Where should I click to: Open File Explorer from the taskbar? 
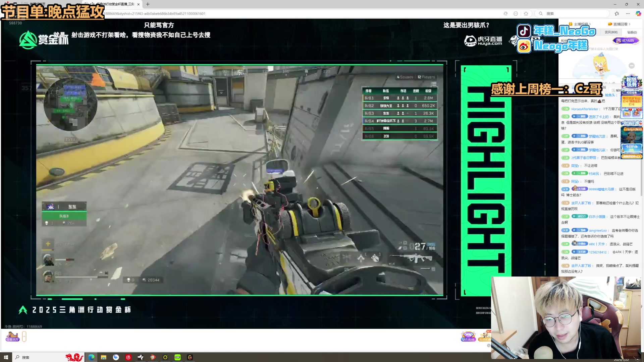[x=104, y=357]
